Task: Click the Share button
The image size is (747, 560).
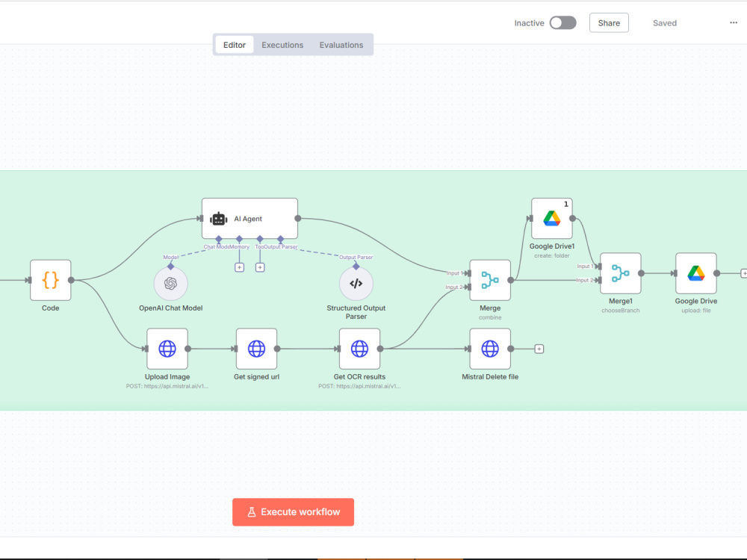Action: [x=609, y=23]
